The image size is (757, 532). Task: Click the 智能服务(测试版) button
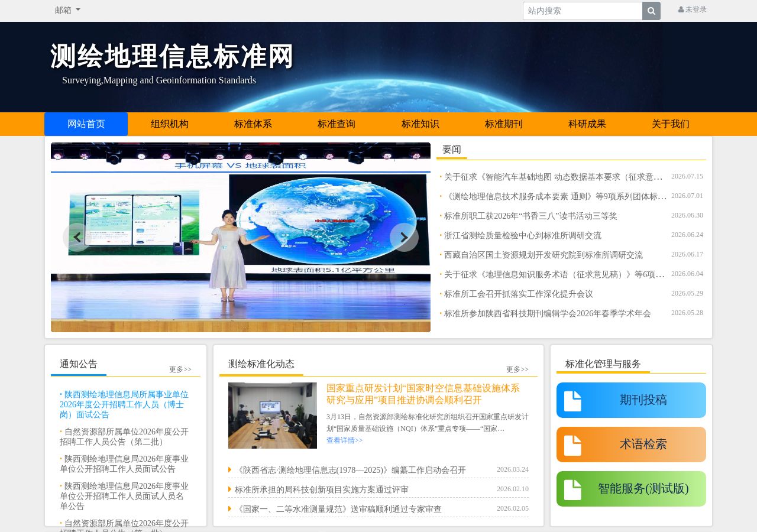pos(631,489)
